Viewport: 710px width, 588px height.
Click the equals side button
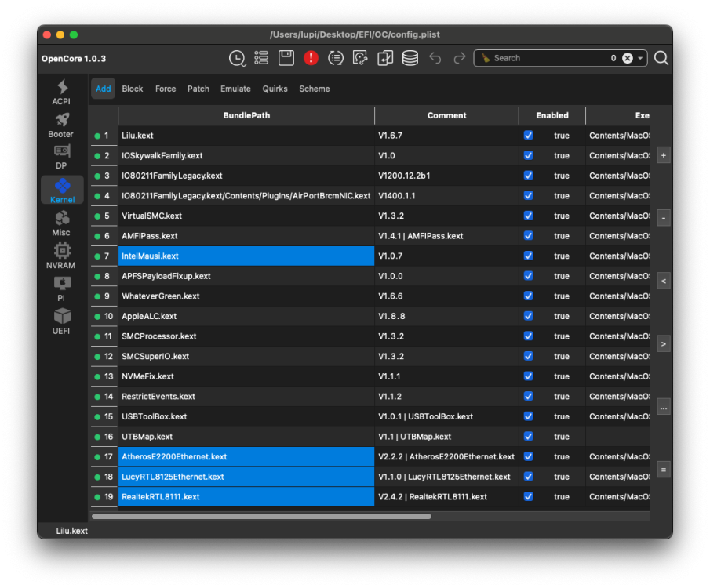[664, 470]
